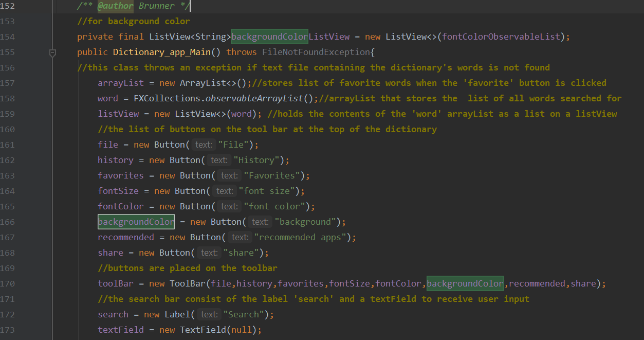Click the @author Javadoc tag
The width and height of the screenshot is (644, 340).
pyautogui.click(x=116, y=6)
